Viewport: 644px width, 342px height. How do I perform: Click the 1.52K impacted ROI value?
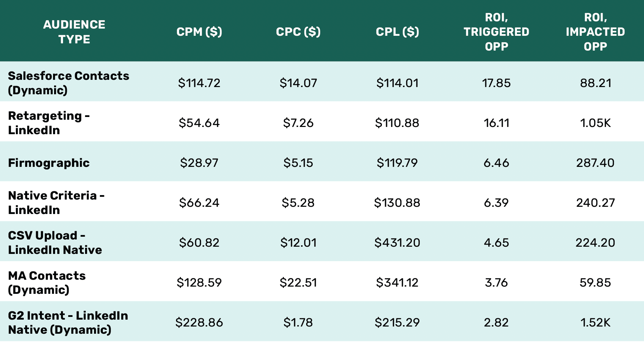tap(595, 322)
